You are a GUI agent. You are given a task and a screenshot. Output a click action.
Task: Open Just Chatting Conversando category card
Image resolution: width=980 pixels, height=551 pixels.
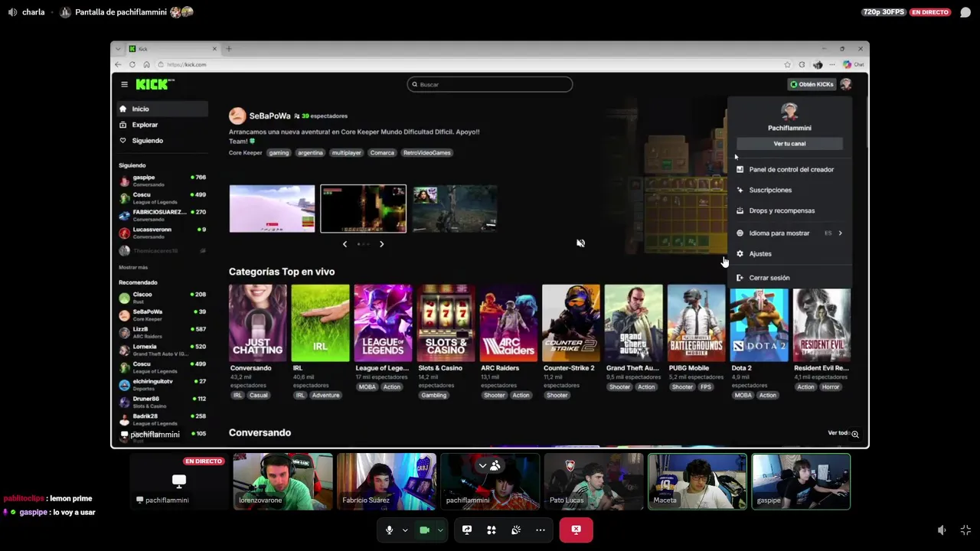point(258,323)
